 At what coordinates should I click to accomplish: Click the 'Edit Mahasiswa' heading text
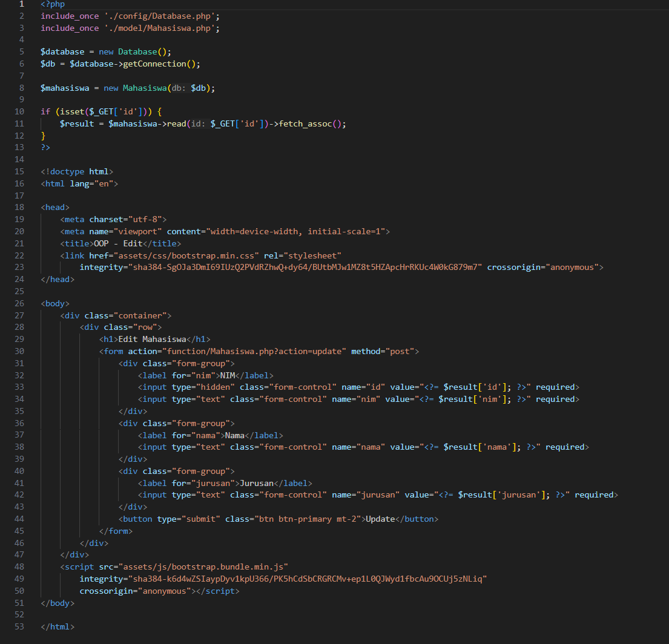click(152, 339)
